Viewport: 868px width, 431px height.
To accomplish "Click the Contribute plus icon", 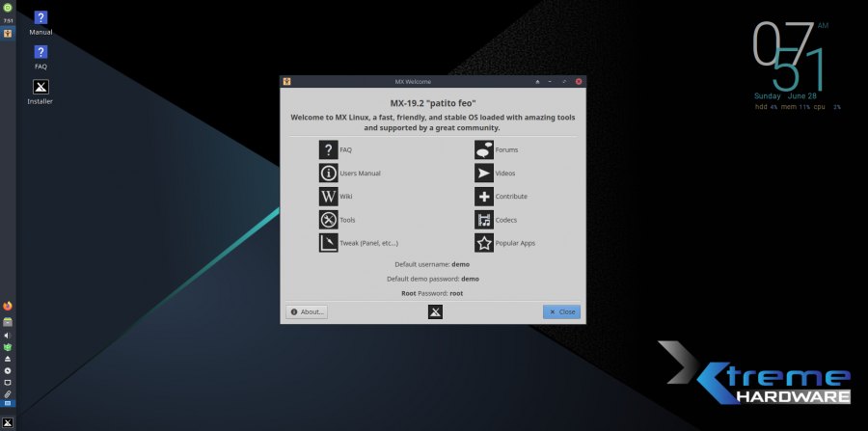I will pos(484,197).
